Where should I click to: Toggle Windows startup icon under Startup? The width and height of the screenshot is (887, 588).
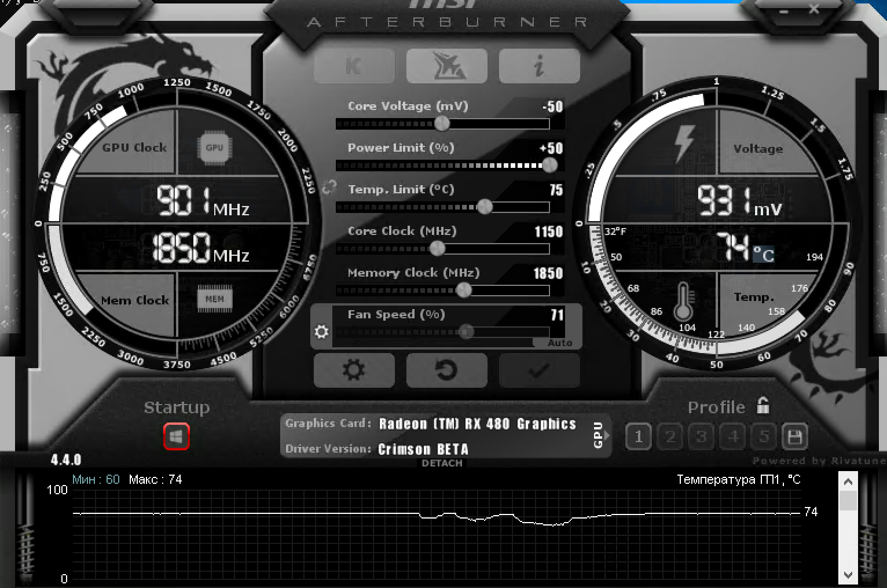(x=177, y=436)
